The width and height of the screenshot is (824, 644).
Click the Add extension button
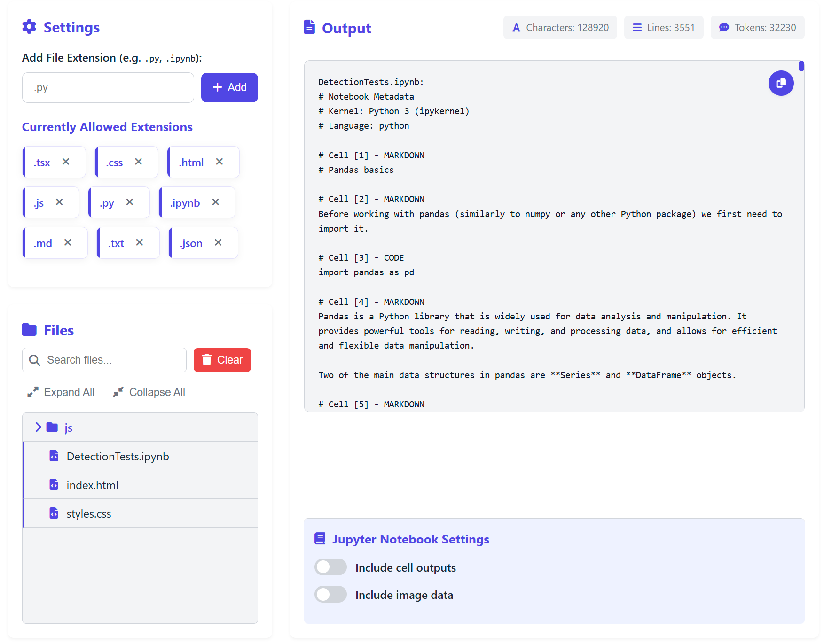(x=229, y=87)
